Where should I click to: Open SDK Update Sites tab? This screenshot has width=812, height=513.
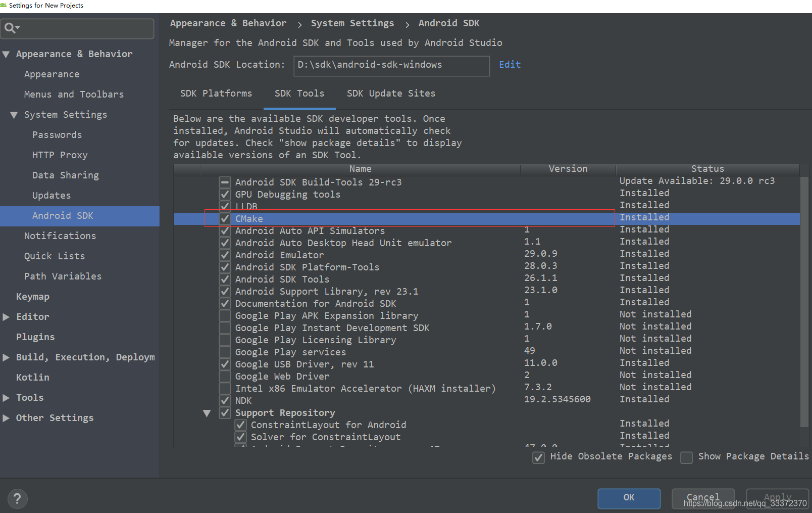391,94
